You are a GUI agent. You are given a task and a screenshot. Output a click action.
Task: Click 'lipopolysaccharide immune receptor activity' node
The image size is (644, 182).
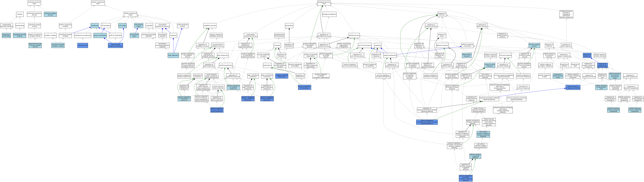click(35, 45)
